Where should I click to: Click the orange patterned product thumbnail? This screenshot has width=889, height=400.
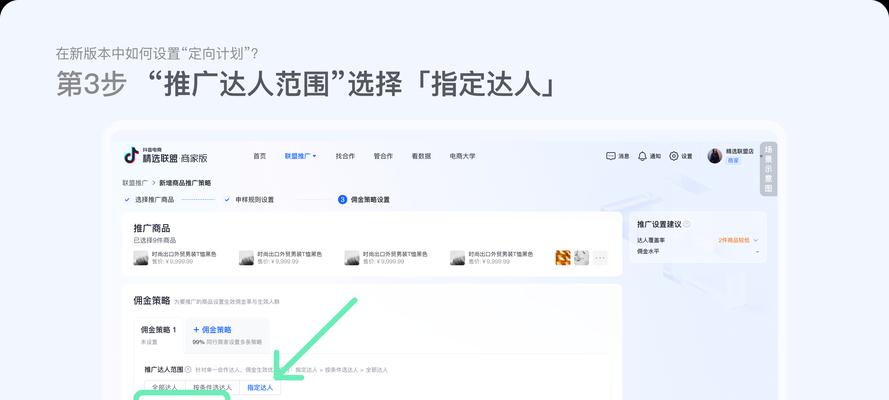(563, 258)
